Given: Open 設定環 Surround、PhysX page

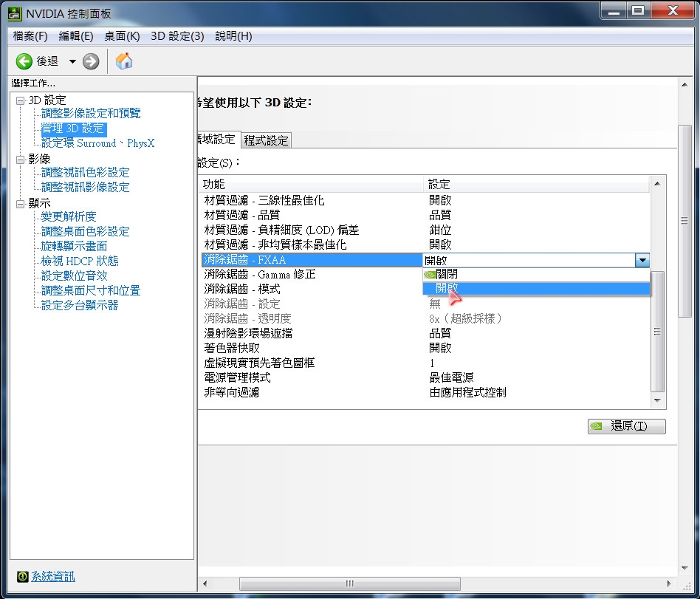Looking at the screenshot, I should [x=97, y=143].
